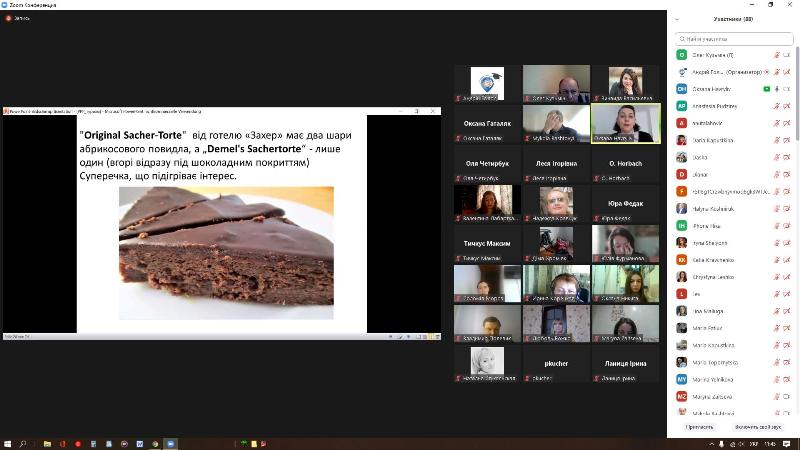The height and width of the screenshot is (450, 800).
Task: Click the search participants field
Action: [x=734, y=39]
